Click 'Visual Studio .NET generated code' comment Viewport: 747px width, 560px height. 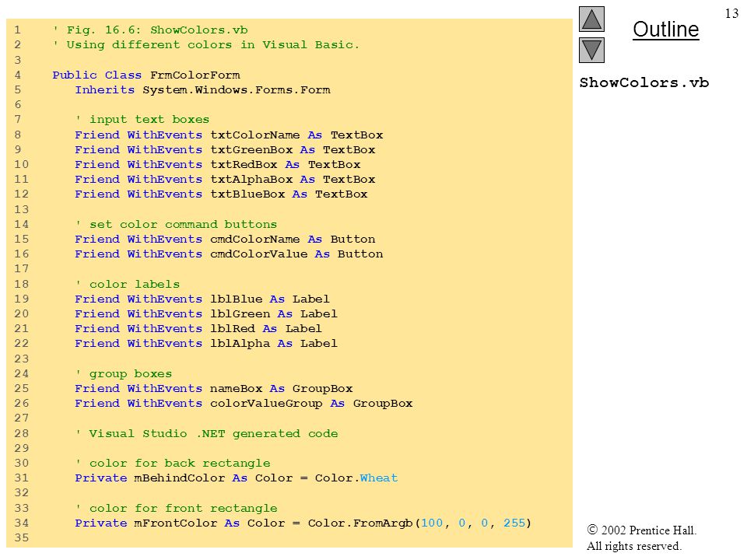207,433
